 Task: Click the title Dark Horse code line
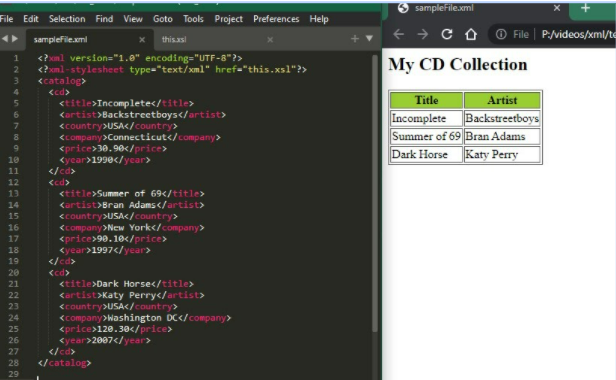(x=126, y=284)
